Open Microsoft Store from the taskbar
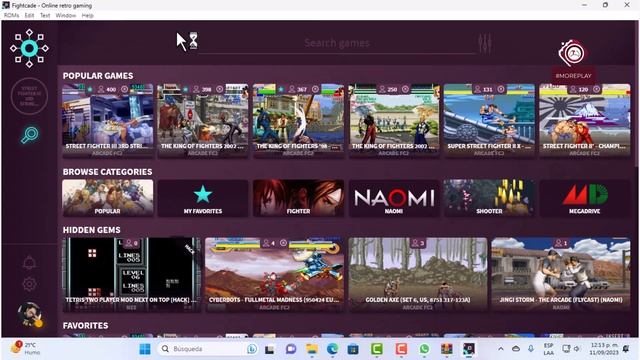Screen dimensions: 640x360 pos(353,349)
